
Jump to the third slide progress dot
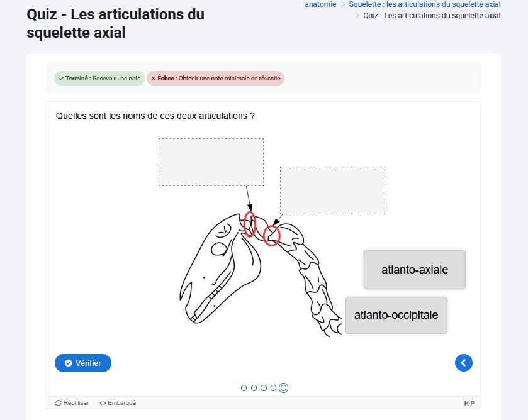point(264,388)
